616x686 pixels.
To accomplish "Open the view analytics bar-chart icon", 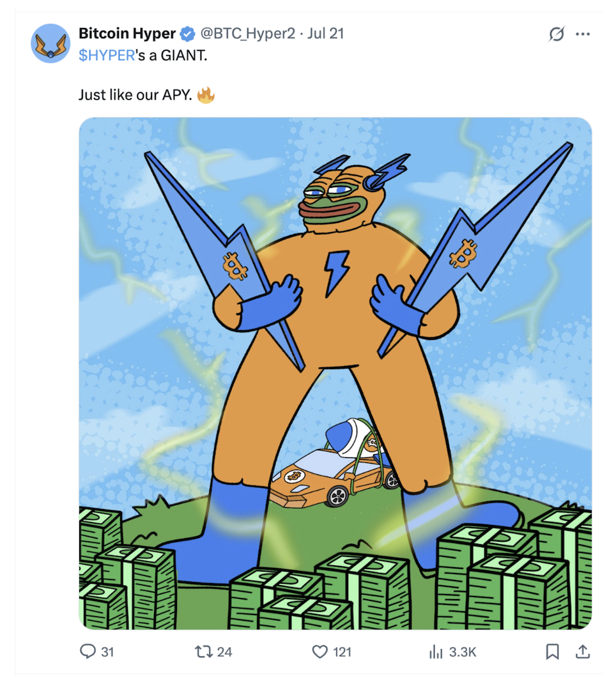I will pos(436,652).
